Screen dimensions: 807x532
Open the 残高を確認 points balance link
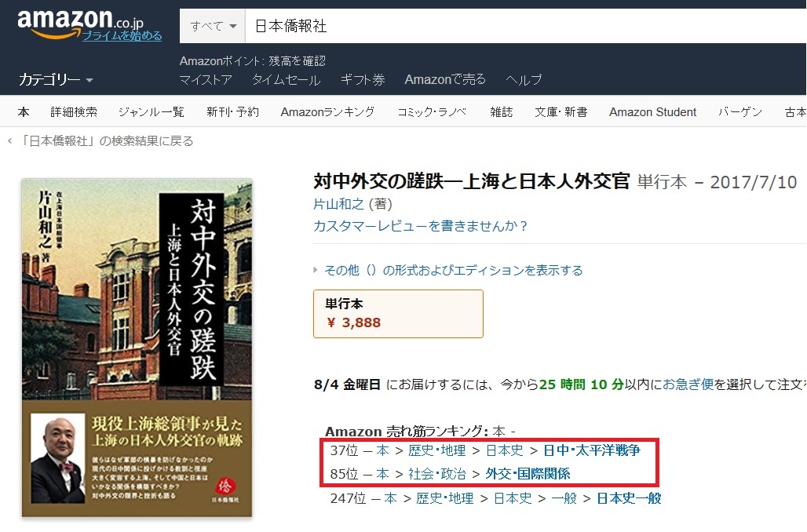(x=297, y=61)
